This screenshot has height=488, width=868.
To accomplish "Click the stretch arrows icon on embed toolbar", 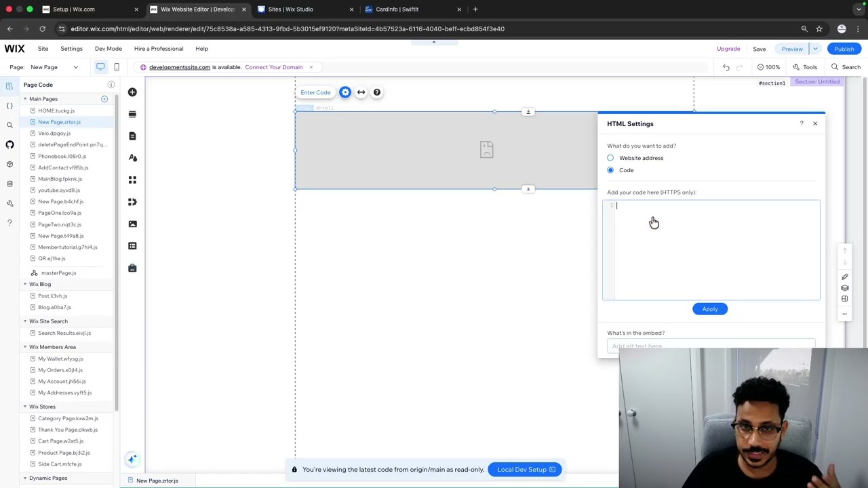I will [x=361, y=92].
